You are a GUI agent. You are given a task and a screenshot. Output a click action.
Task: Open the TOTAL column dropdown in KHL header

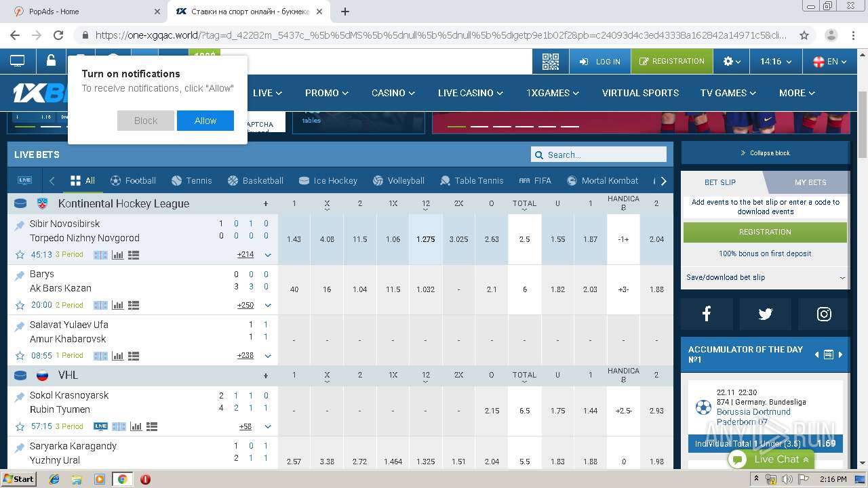point(524,203)
